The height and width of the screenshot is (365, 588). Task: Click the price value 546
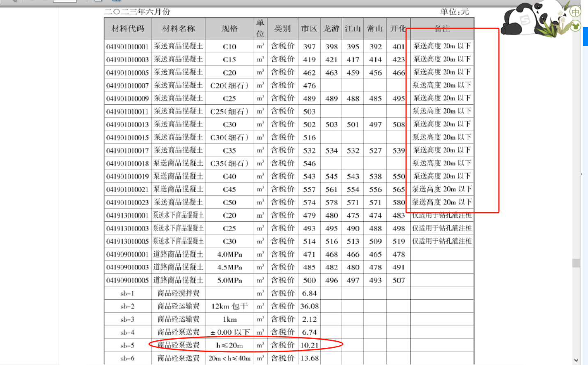[x=309, y=163]
